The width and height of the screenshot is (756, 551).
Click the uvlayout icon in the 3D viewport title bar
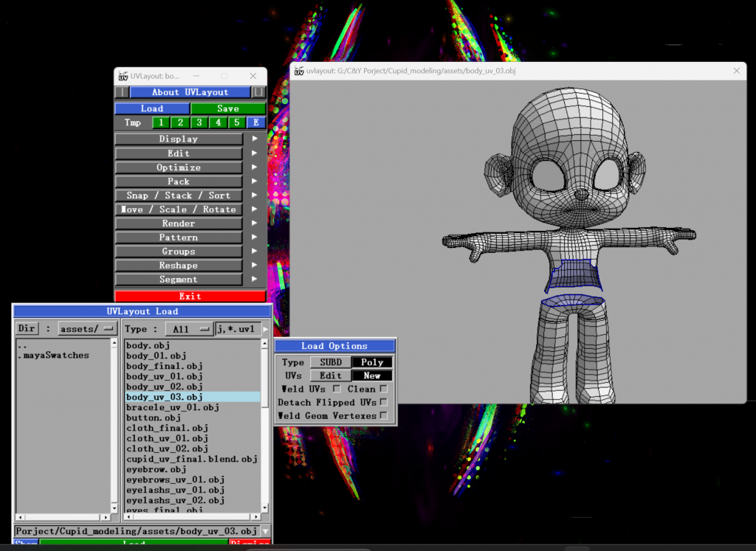point(299,71)
